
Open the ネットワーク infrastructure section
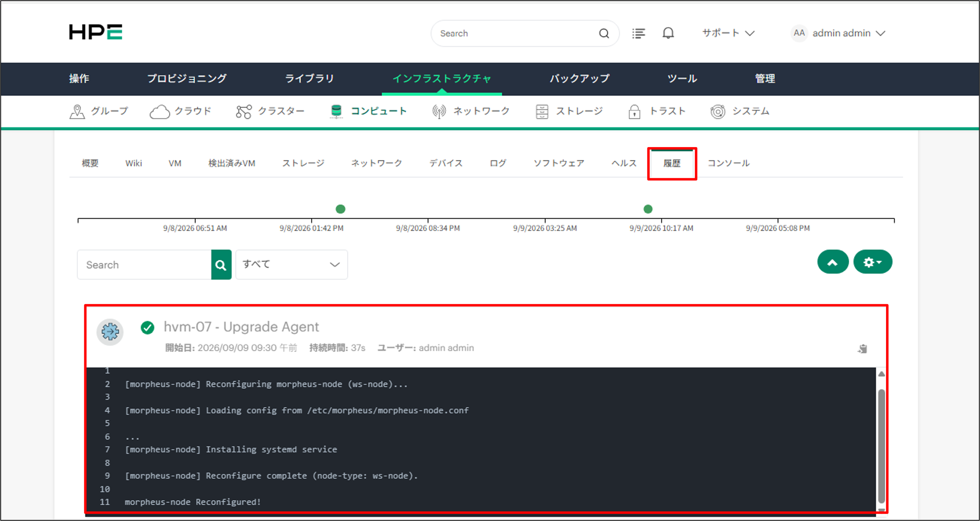(x=470, y=111)
